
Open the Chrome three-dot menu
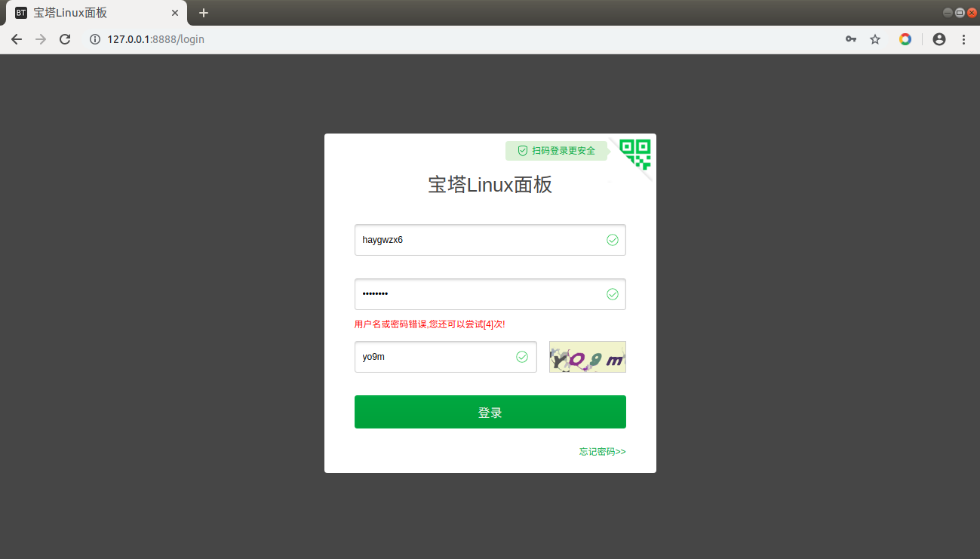point(963,39)
